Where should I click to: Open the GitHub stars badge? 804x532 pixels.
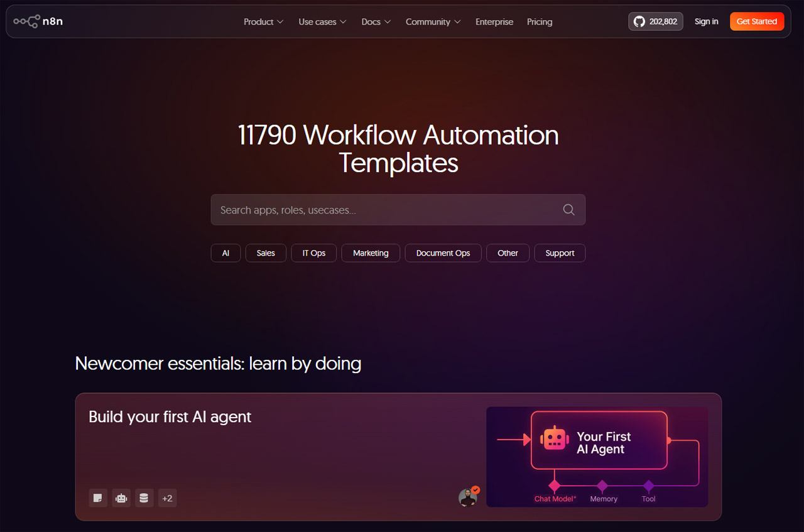coord(656,21)
